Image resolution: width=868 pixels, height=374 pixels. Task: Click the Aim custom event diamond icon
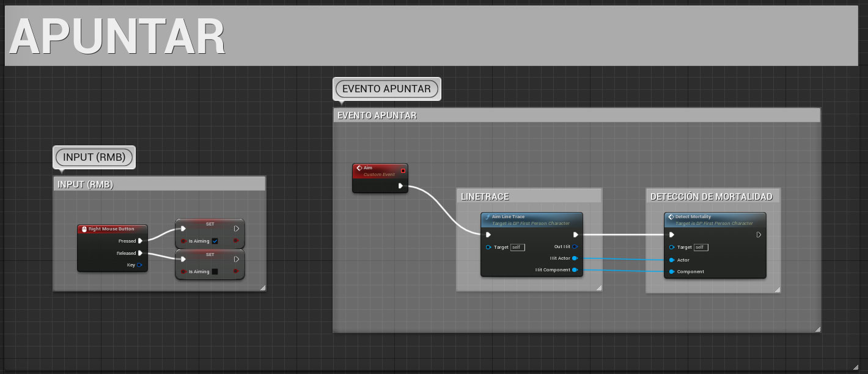tap(359, 168)
